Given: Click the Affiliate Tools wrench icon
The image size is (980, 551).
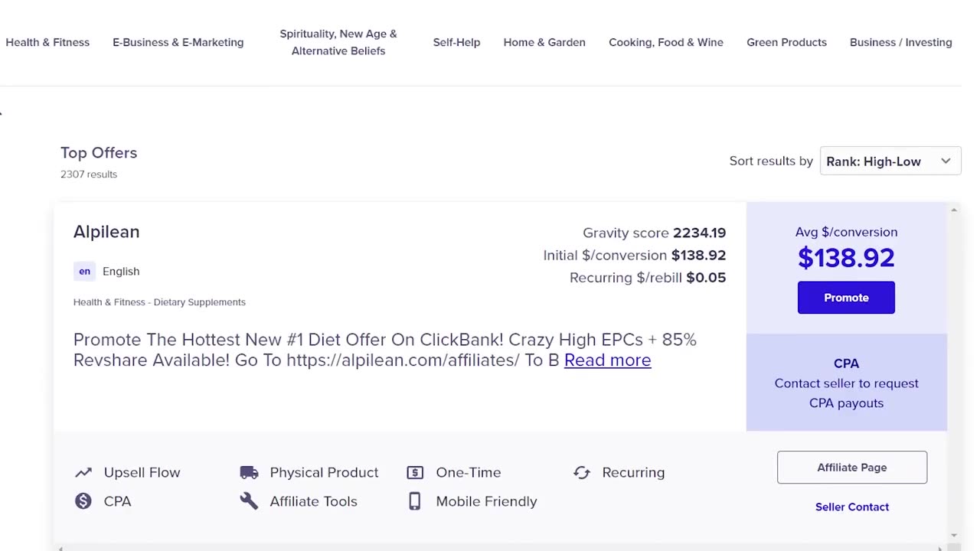Looking at the screenshot, I should point(249,501).
